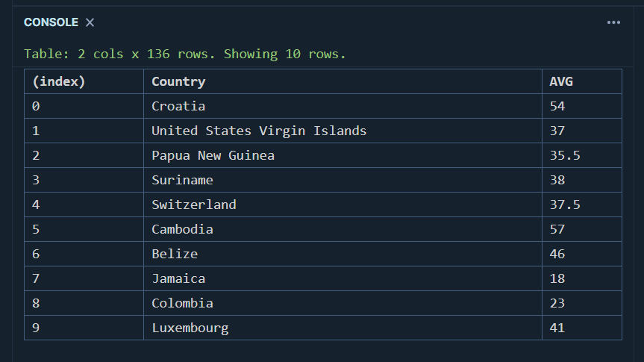Click the Belize cell
644x362 pixels.
[x=175, y=254]
